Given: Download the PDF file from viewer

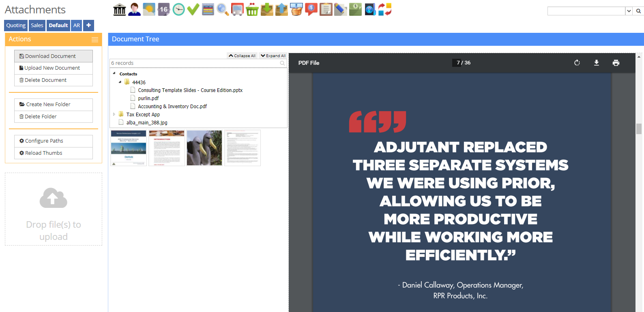Looking at the screenshot, I should click(x=597, y=63).
